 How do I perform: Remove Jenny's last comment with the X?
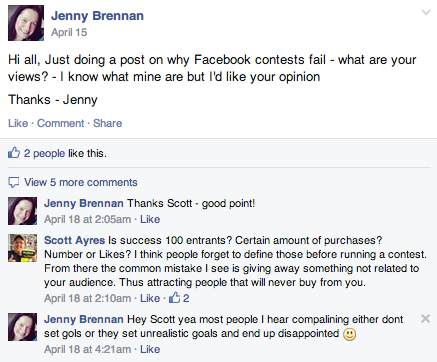coord(425,319)
